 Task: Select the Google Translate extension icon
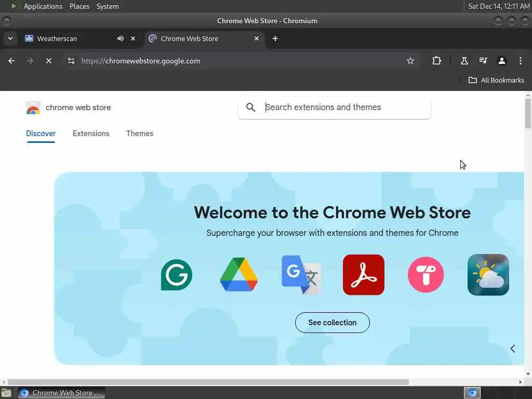(x=301, y=274)
